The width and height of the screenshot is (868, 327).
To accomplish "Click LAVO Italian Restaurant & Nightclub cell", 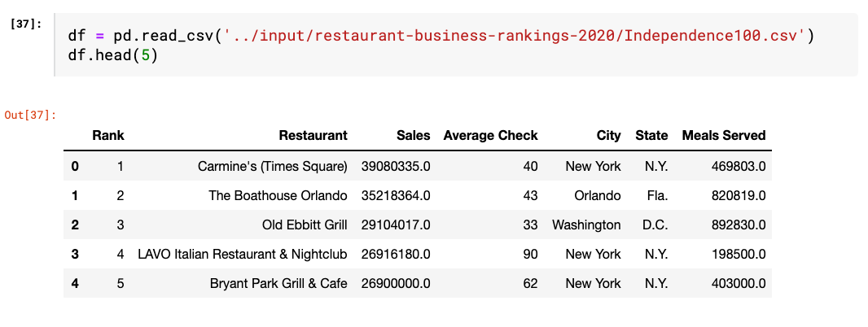I will [x=243, y=254].
